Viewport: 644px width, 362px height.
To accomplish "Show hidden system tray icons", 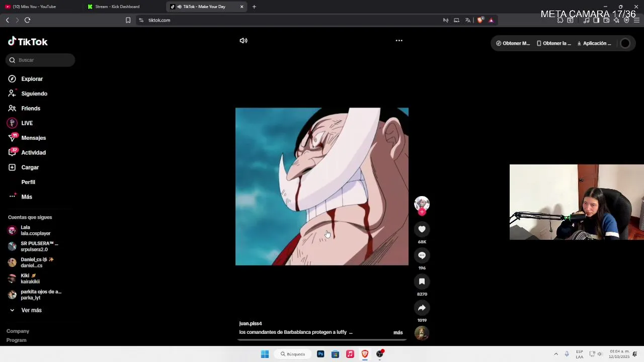I will 556,354.
